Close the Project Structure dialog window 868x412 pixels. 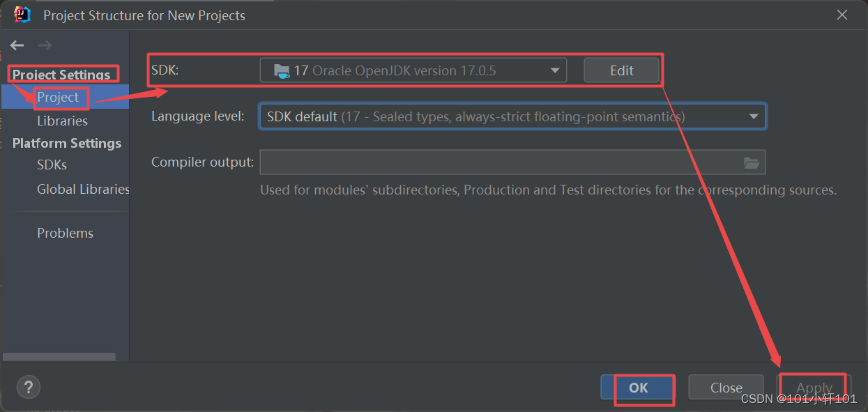842,15
